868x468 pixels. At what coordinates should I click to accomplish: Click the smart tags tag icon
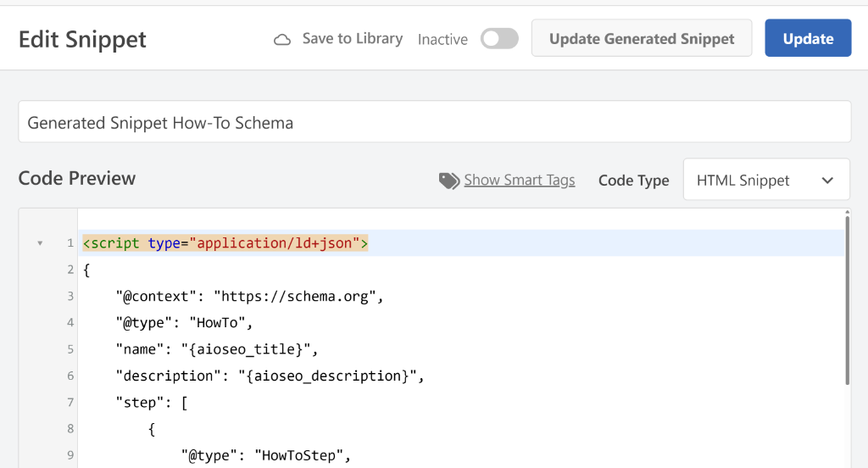pos(449,181)
